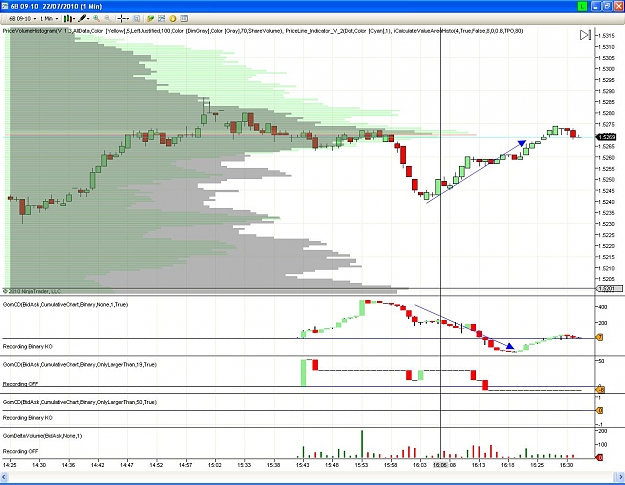
Task: Click the orange 7 value marker
Action: tap(599, 338)
